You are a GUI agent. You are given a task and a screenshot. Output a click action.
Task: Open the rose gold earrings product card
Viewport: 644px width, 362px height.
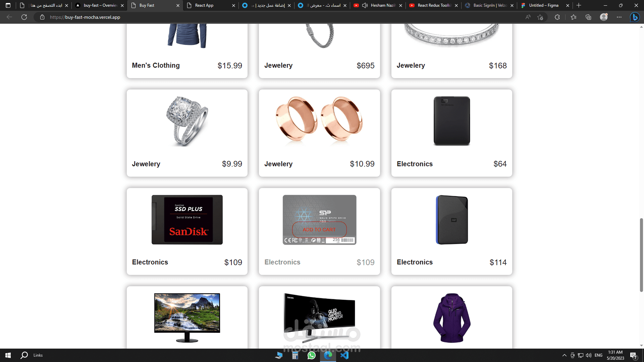tap(319, 133)
